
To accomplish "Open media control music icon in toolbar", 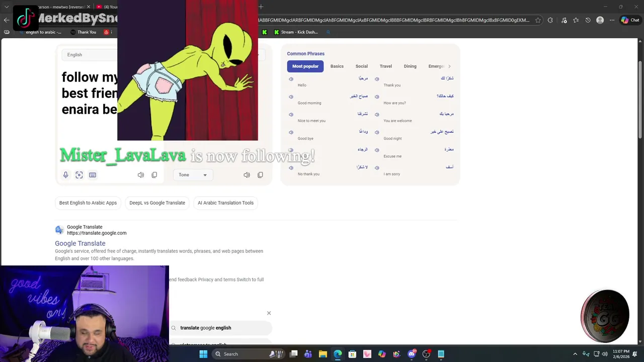I will click(x=563, y=20).
